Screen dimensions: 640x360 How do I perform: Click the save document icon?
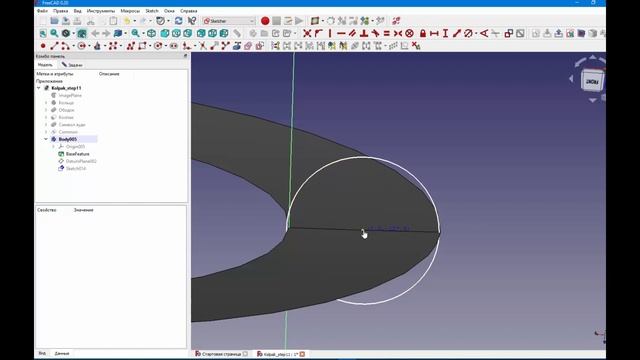66,21
